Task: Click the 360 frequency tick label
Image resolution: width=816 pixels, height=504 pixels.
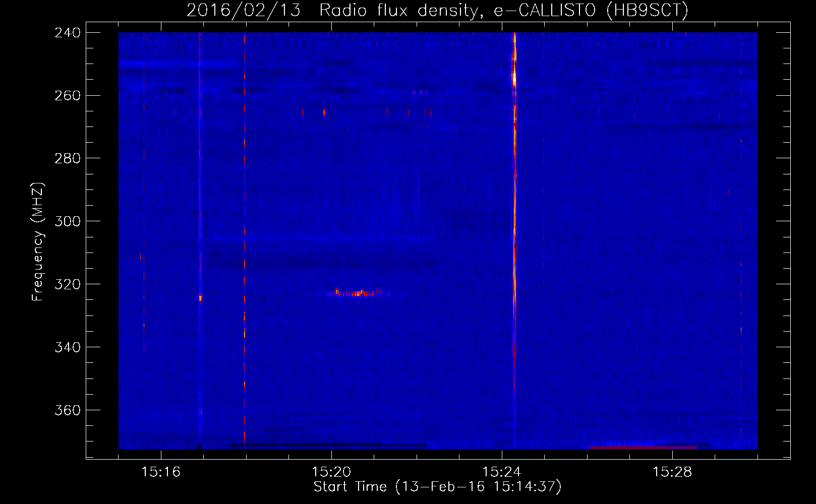Action: point(68,410)
